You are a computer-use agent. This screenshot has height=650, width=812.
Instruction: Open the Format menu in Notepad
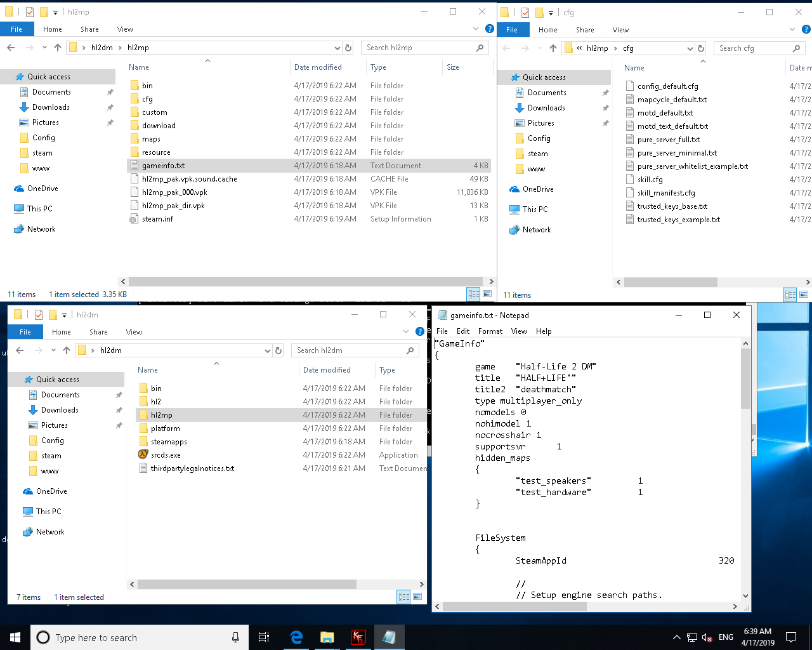pyautogui.click(x=490, y=331)
